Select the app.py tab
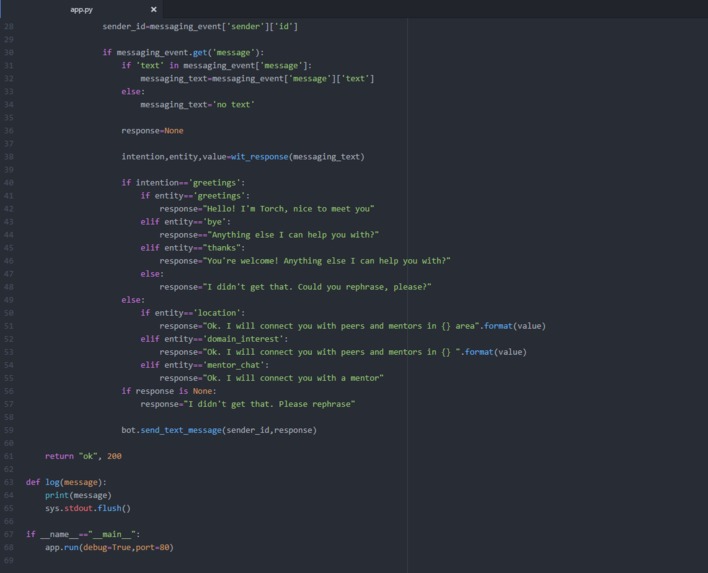The width and height of the screenshot is (708, 573). point(81,9)
